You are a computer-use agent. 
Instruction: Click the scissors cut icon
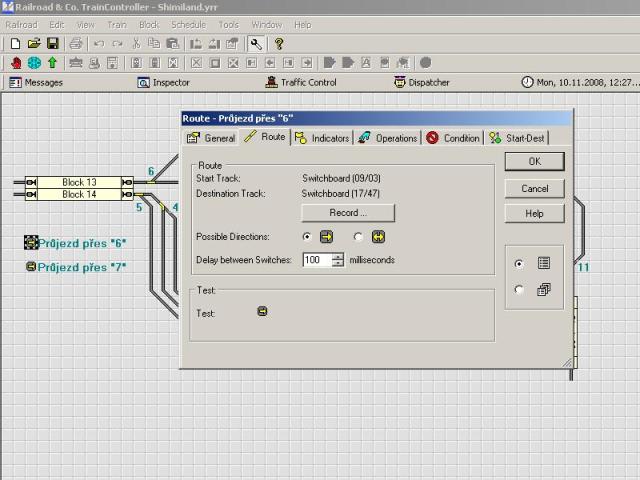[x=136, y=44]
